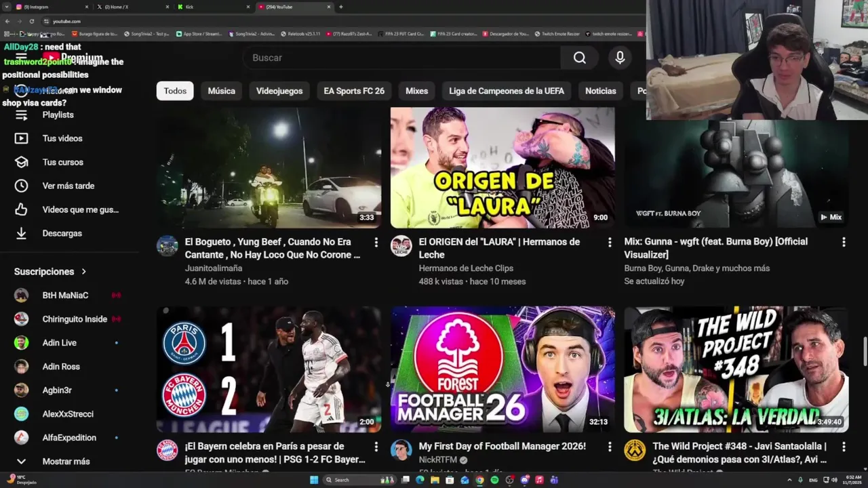Select the Todos filter chip

tap(175, 91)
